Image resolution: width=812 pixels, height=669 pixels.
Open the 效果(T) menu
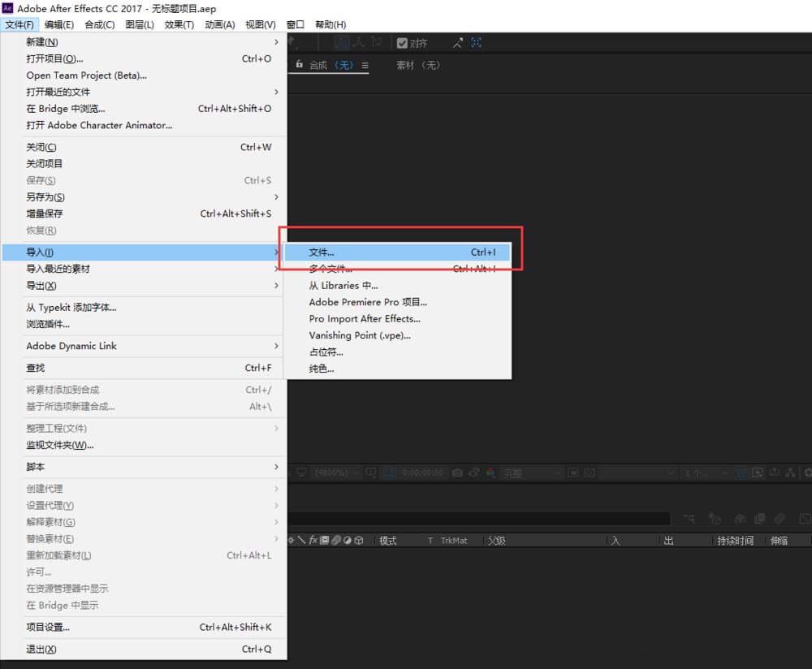tap(179, 24)
